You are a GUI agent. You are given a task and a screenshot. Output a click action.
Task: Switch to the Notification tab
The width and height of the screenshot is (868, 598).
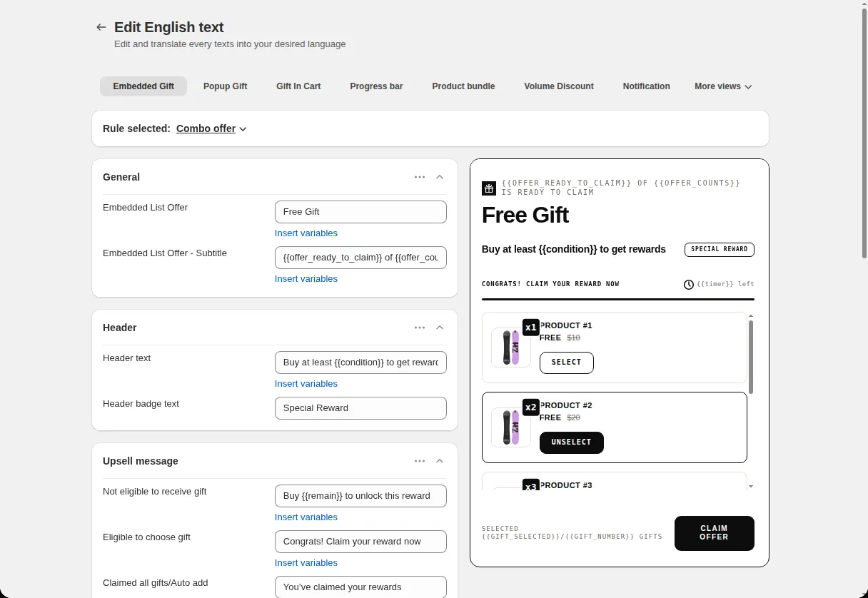(646, 86)
